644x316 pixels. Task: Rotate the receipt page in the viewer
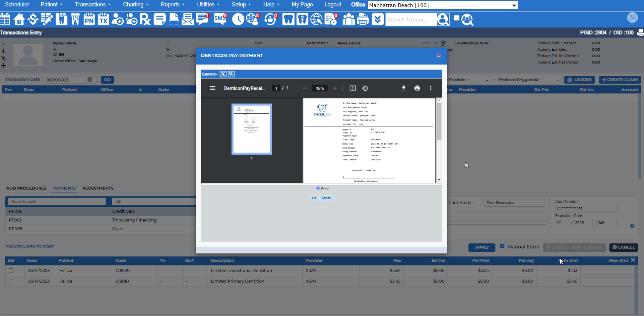click(x=365, y=88)
